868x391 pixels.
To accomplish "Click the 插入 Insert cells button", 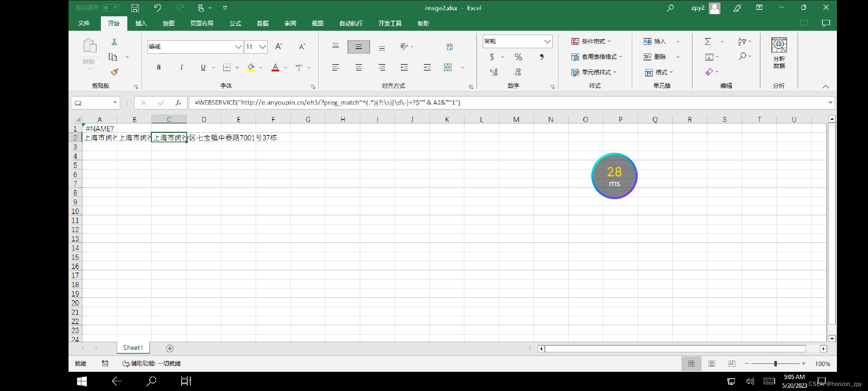I will pyautogui.click(x=655, y=41).
